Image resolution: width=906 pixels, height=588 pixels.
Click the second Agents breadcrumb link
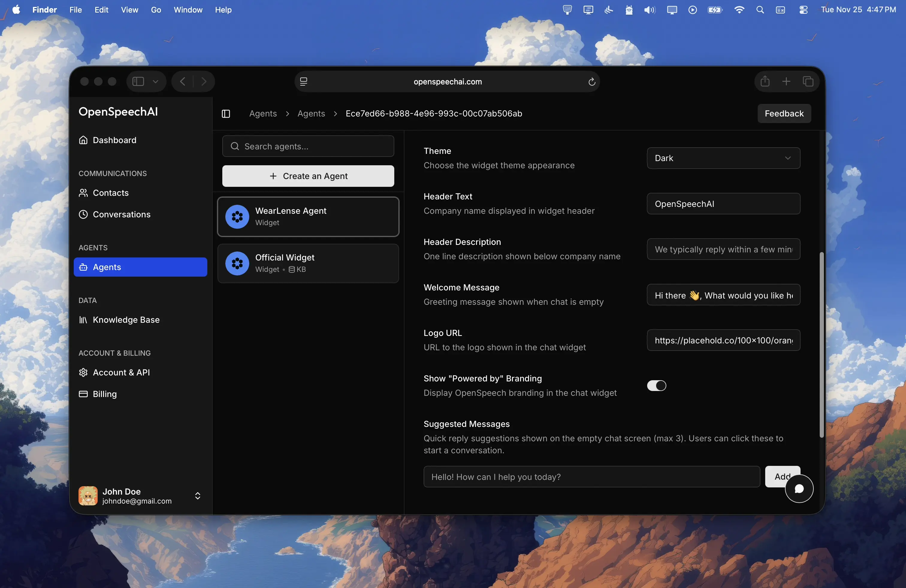point(311,113)
